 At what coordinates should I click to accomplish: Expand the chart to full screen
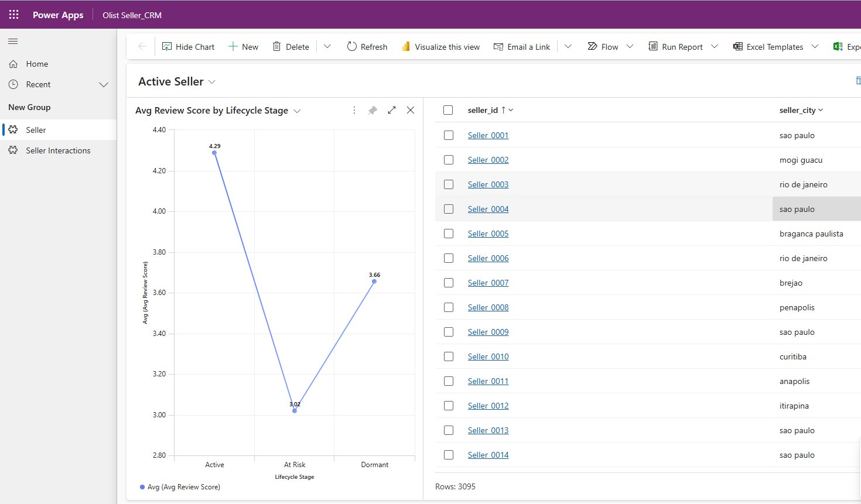392,110
